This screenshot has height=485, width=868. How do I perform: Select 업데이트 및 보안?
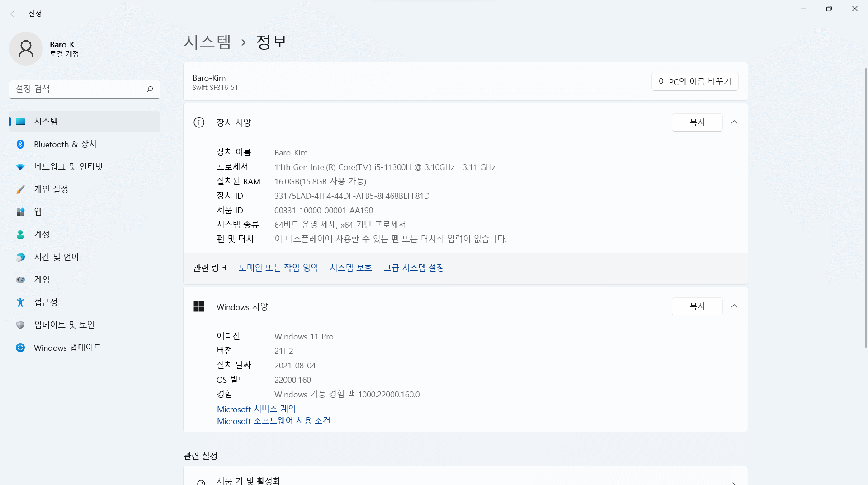pos(85,325)
